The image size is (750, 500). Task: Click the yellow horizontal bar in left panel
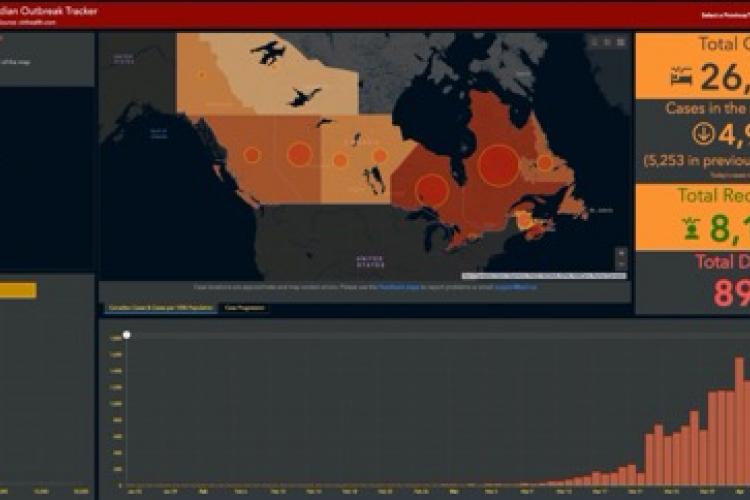[x=18, y=290]
